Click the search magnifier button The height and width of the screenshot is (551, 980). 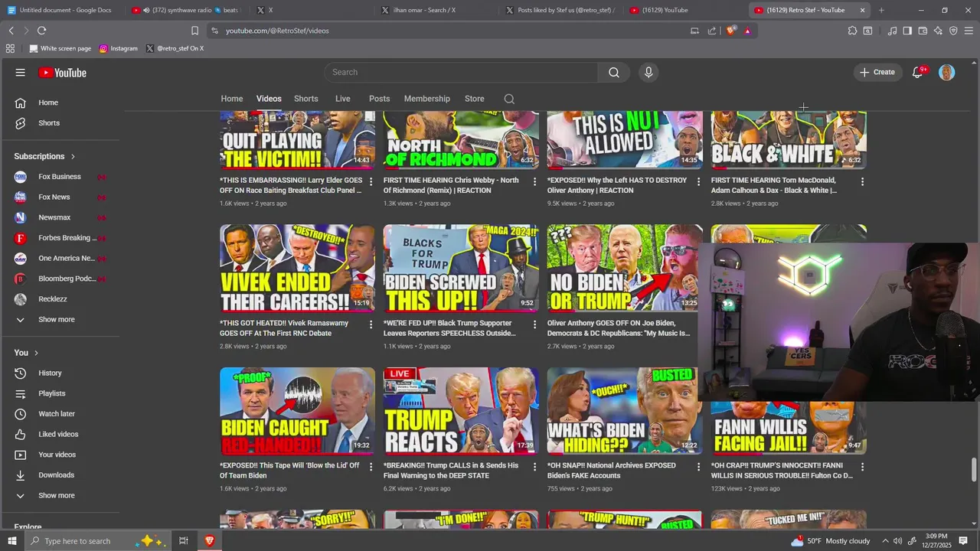tap(614, 72)
